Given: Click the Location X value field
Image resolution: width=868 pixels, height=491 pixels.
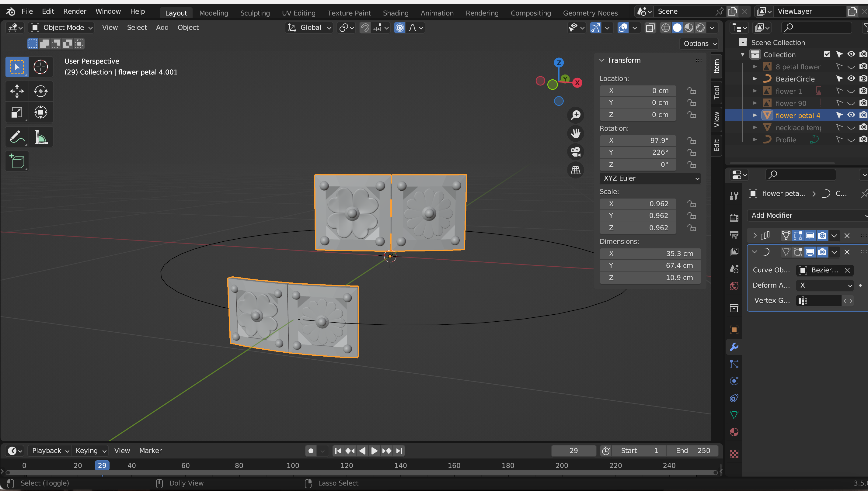Looking at the screenshot, I should click(x=637, y=91).
